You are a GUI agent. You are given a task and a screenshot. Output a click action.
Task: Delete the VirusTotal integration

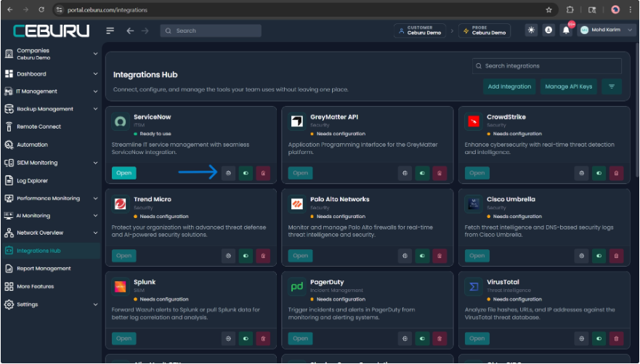pyautogui.click(x=616, y=339)
